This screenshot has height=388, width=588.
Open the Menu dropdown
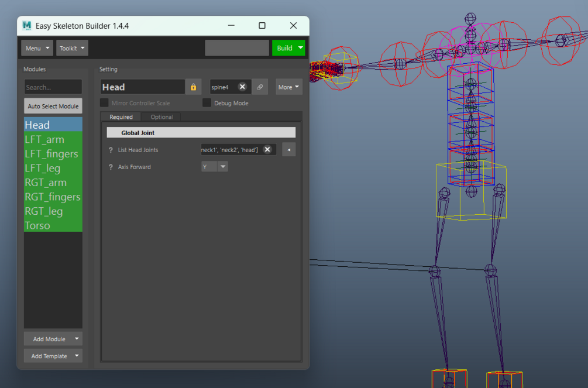point(37,47)
